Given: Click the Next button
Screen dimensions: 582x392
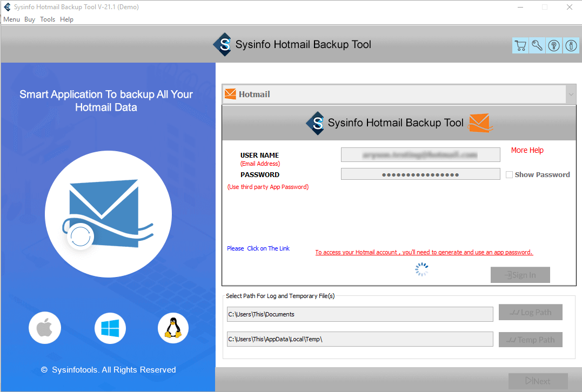Looking at the screenshot, I should [x=538, y=381].
